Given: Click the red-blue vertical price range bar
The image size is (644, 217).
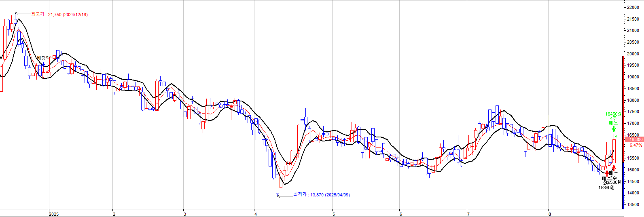Looking at the screenshot, I should tap(623, 132).
